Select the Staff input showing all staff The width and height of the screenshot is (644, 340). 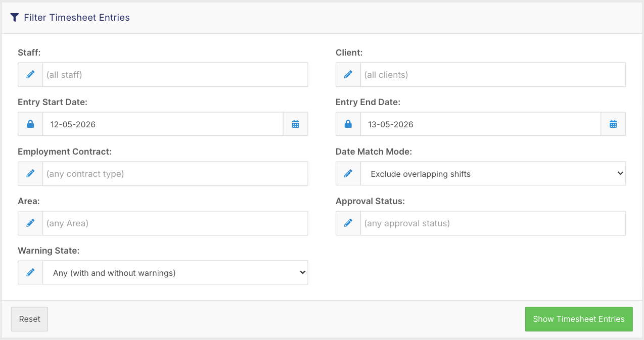click(x=175, y=75)
